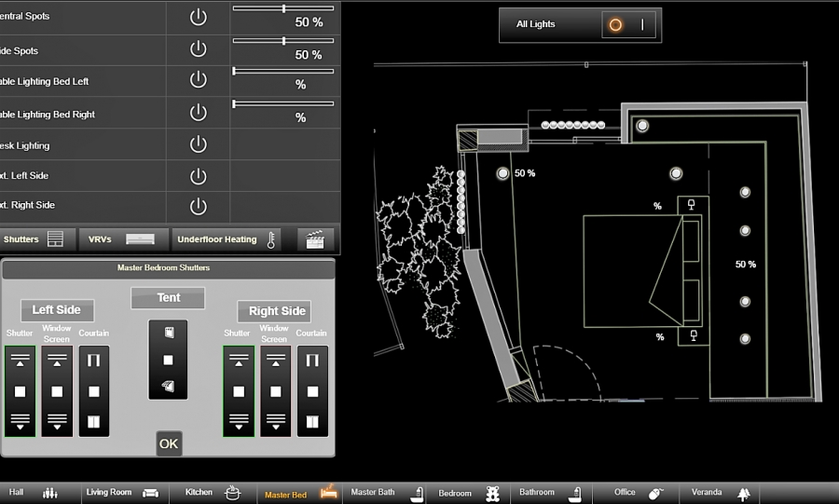Screen dimensions: 839x504
Task: Go to the Kitchen room
Action: pos(213,493)
